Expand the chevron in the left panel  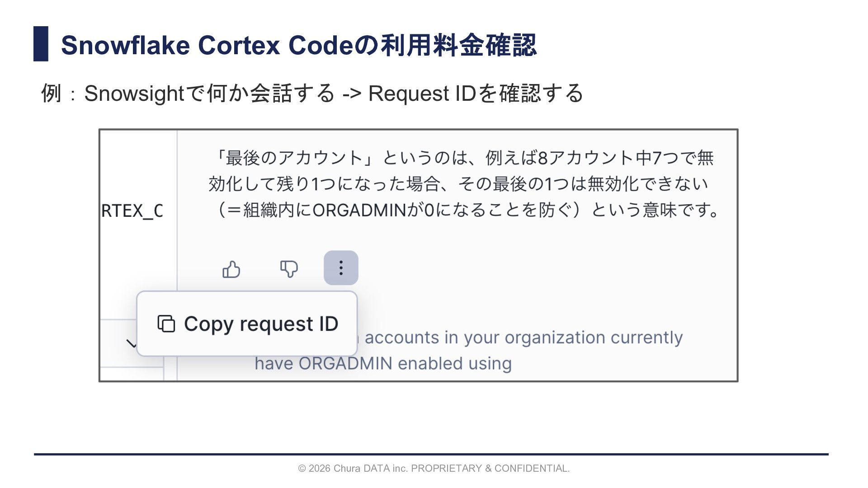(x=131, y=344)
